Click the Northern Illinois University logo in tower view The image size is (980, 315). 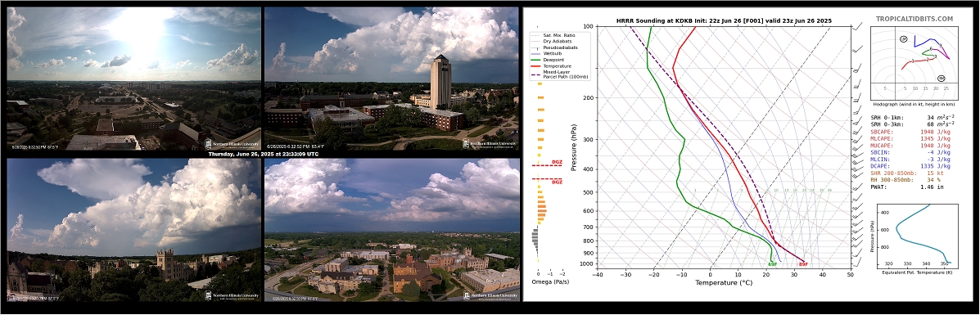coord(490,144)
